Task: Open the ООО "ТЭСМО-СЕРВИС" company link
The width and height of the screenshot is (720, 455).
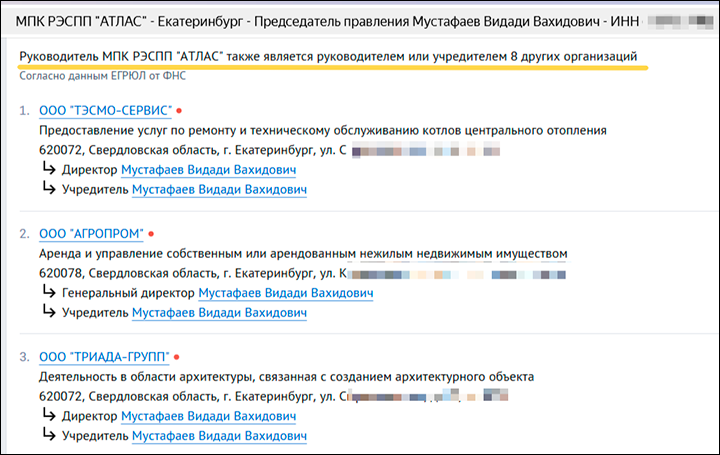Action: pos(105,111)
